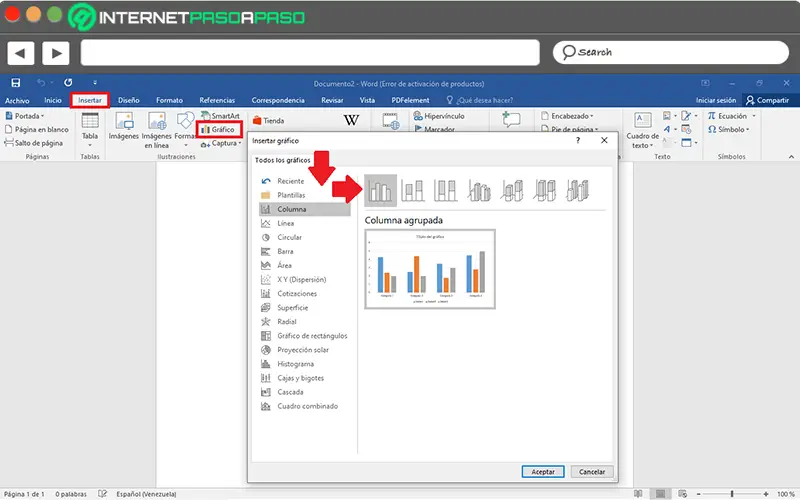
Task: Click the Todos los gráficos tab
Action: 283,160
